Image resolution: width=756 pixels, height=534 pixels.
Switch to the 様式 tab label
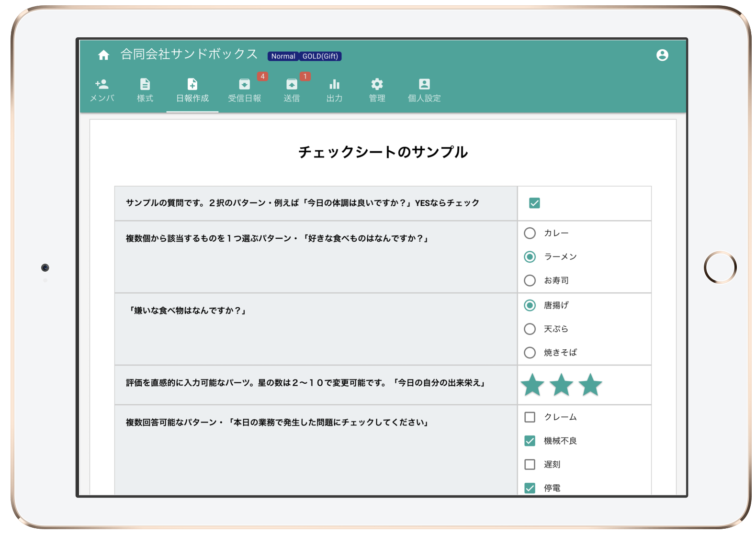[145, 98]
